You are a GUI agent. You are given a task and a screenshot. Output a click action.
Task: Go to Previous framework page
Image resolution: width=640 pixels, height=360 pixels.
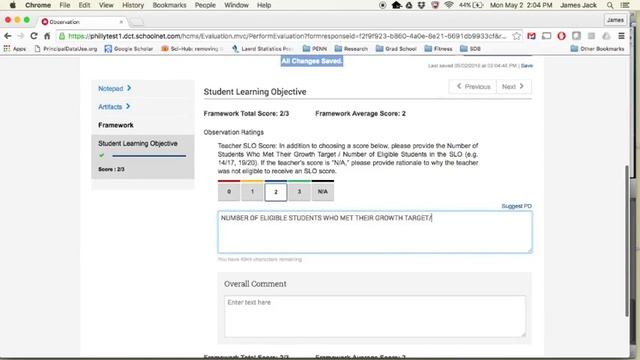(x=473, y=87)
